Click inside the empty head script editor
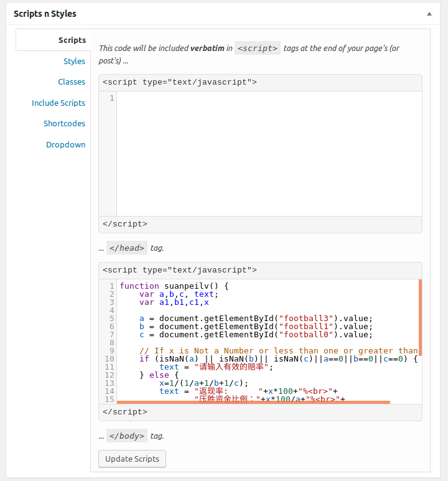Image resolution: width=448 pixels, height=481 pixels. 269,153
